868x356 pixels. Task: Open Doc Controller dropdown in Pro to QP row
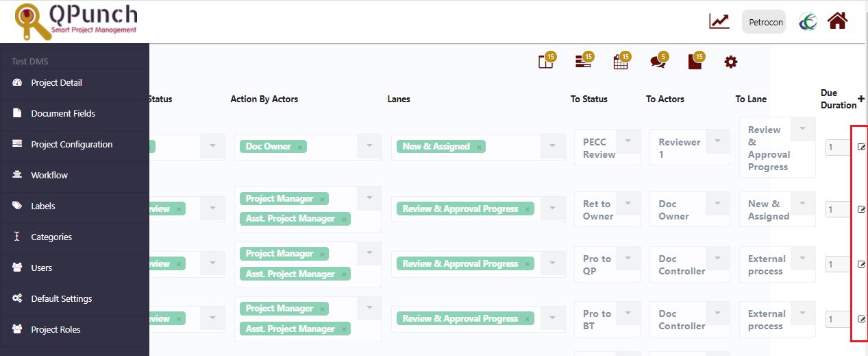[x=717, y=258]
